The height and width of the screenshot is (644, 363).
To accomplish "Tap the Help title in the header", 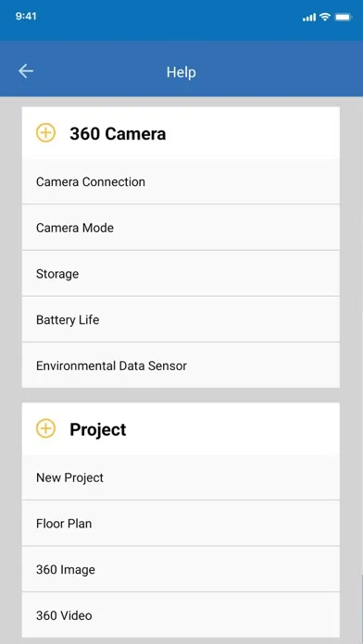I will [181, 72].
